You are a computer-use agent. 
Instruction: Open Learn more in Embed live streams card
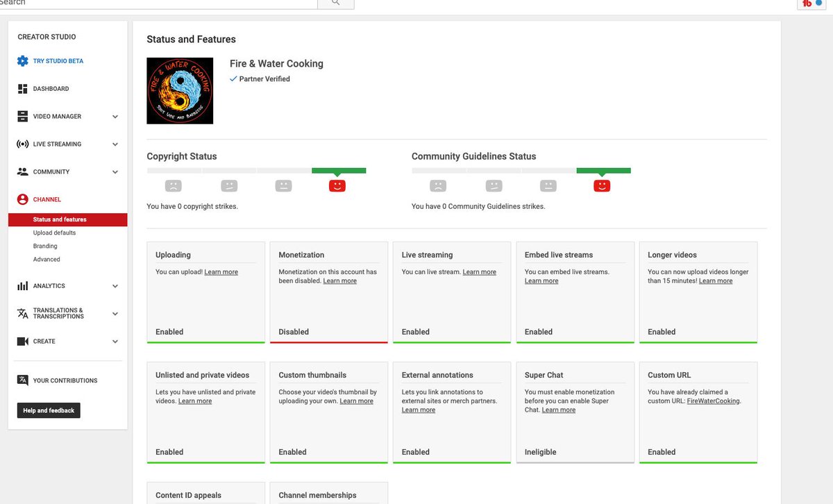coord(541,281)
